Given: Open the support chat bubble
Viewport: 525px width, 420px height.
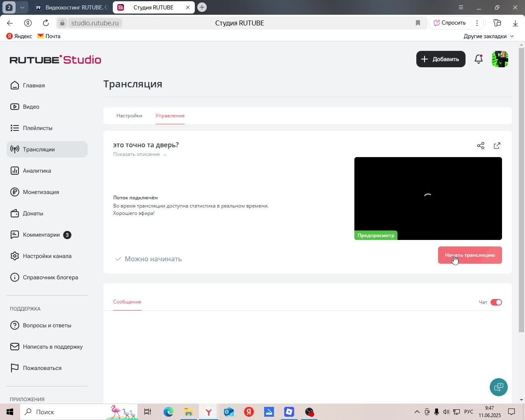Looking at the screenshot, I should click(499, 387).
